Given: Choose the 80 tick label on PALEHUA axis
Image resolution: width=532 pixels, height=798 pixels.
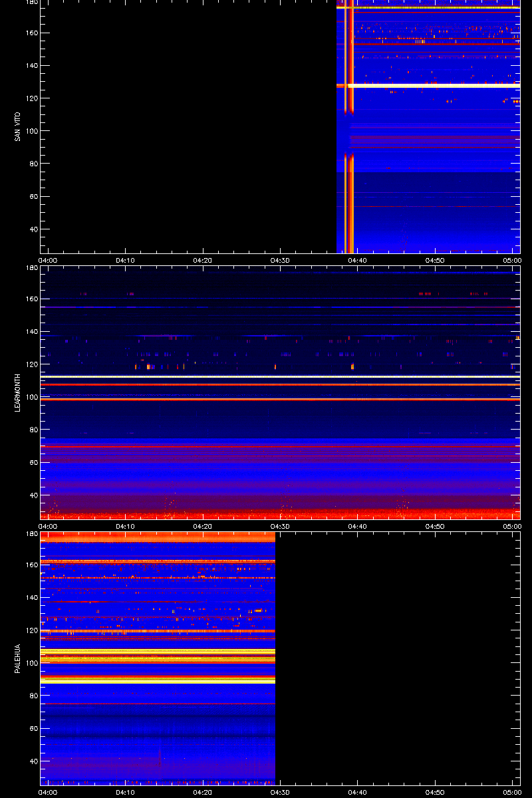Looking at the screenshot, I should [x=33, y=696].
